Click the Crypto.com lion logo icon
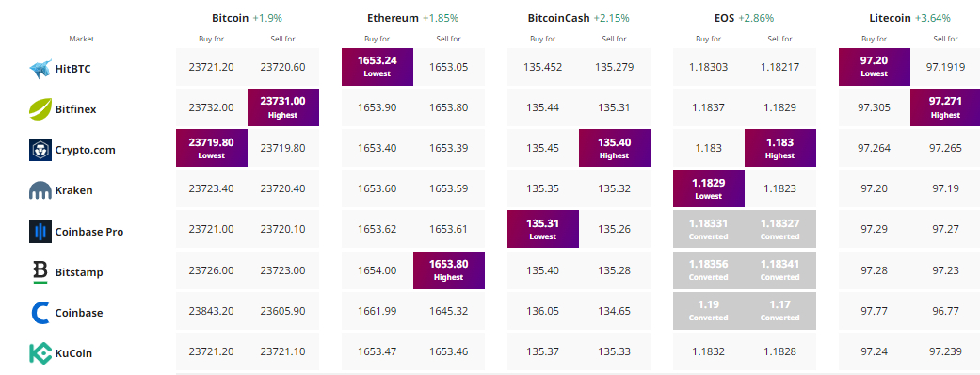Image resolution: width=980 pixels, height=375 pixels. point(40,150)
